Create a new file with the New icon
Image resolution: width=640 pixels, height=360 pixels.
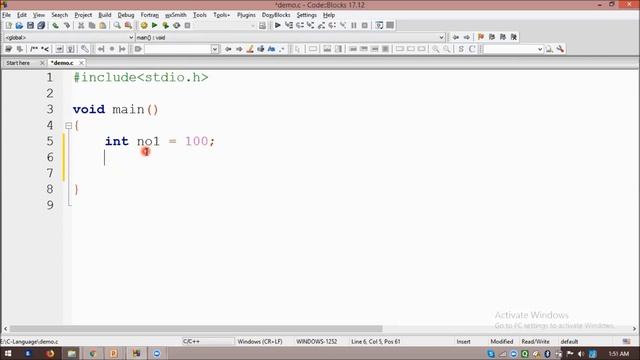9,25
